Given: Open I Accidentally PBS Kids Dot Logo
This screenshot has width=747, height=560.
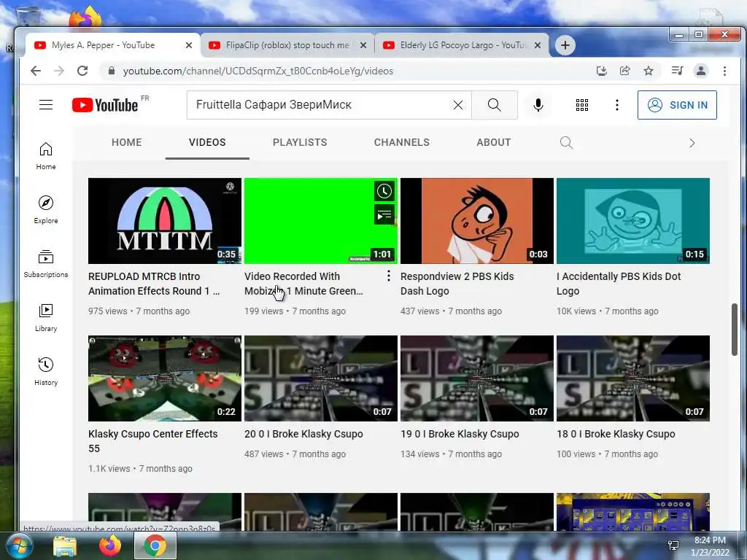Looking at the screenshot, I should click(619, 284).
